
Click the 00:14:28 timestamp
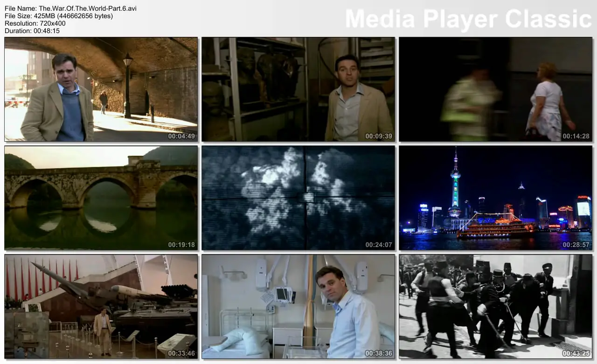pos(576,136)
